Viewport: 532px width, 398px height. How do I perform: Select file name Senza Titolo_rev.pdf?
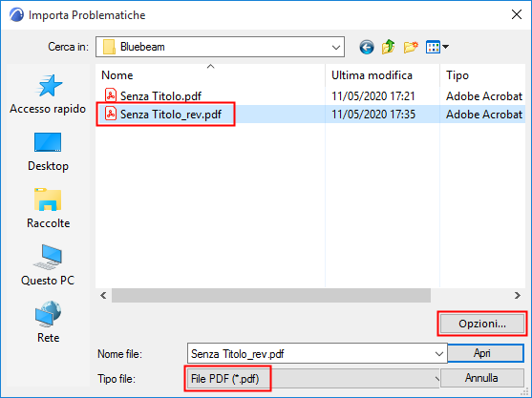171,115
